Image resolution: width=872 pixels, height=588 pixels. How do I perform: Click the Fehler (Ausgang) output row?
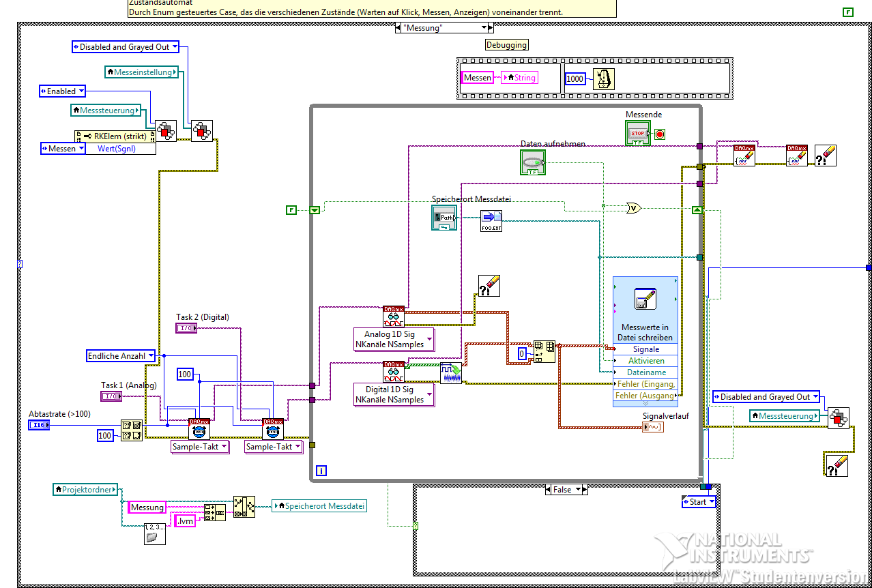[x=645, y=395]
